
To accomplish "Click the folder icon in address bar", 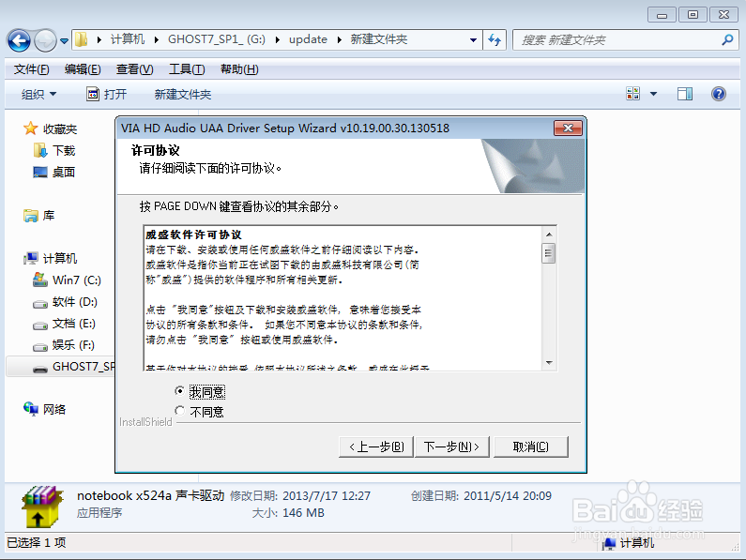I will (82, 39).
